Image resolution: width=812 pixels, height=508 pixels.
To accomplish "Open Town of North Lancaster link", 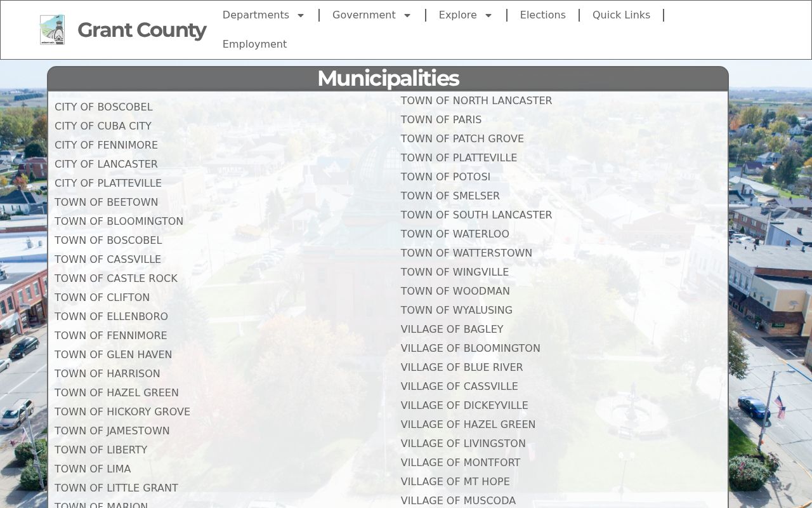I will (x=476, y=100).
